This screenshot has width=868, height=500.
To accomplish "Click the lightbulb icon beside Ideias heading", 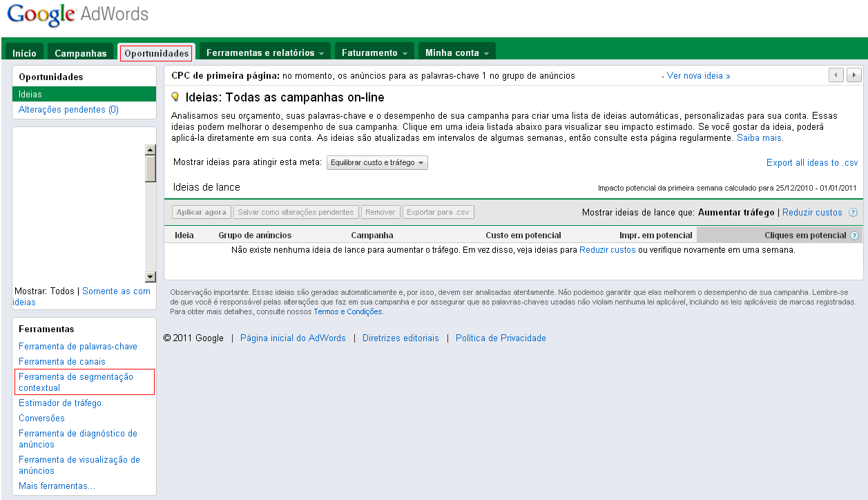I will click(175, 97).
